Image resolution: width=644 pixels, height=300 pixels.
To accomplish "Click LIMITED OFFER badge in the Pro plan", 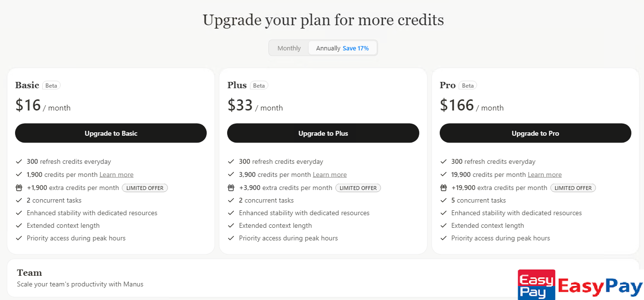I will (573, 188).
